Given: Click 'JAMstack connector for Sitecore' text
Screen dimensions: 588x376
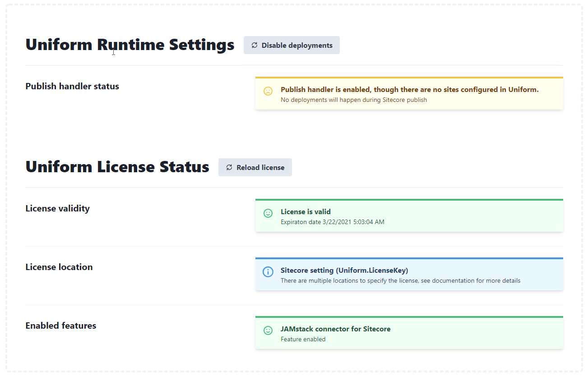Looking at the screenshot, I should 336,329.
